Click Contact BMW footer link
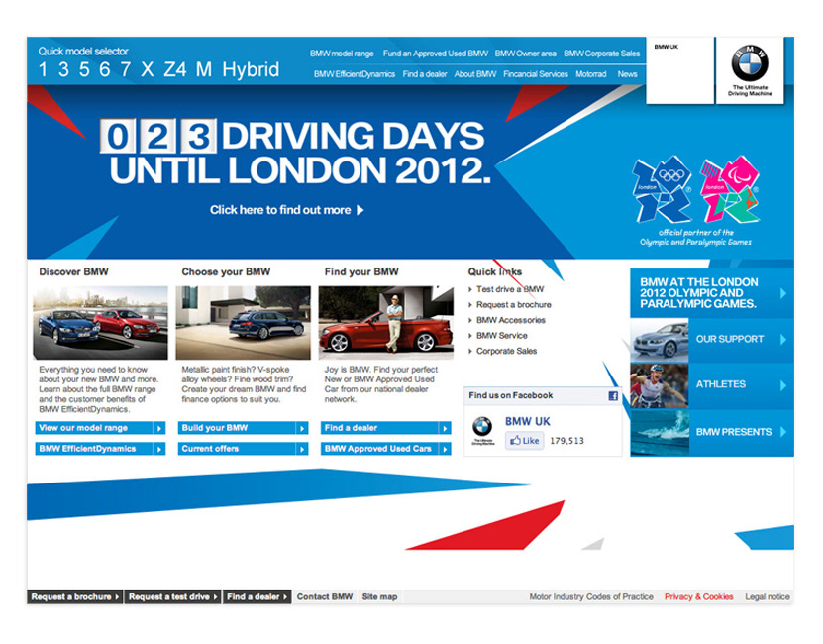 pos(325,597)
